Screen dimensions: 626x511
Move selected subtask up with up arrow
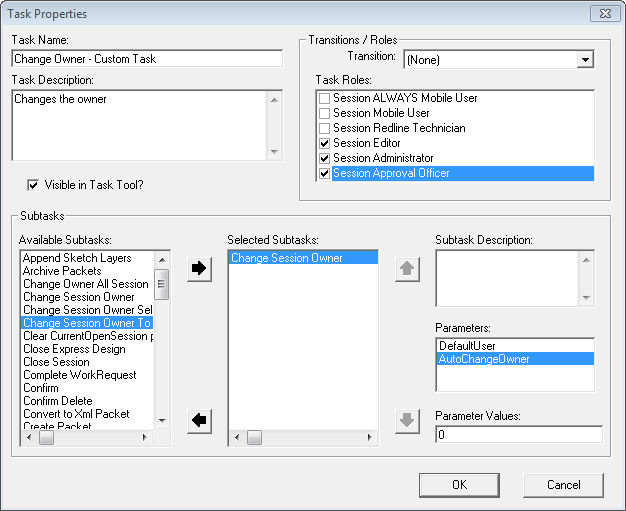[407, 270]
